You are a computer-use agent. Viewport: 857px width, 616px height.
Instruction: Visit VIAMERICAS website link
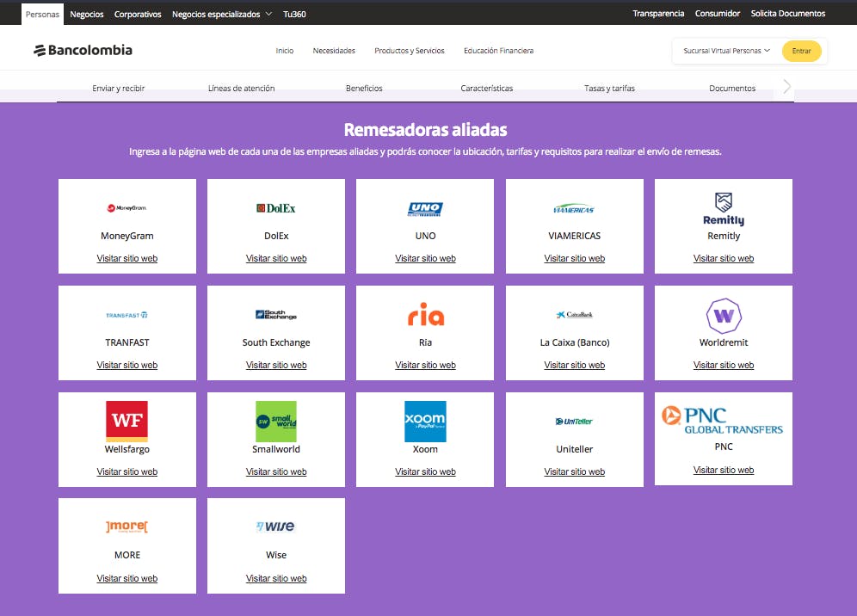[x=575, y=259]
